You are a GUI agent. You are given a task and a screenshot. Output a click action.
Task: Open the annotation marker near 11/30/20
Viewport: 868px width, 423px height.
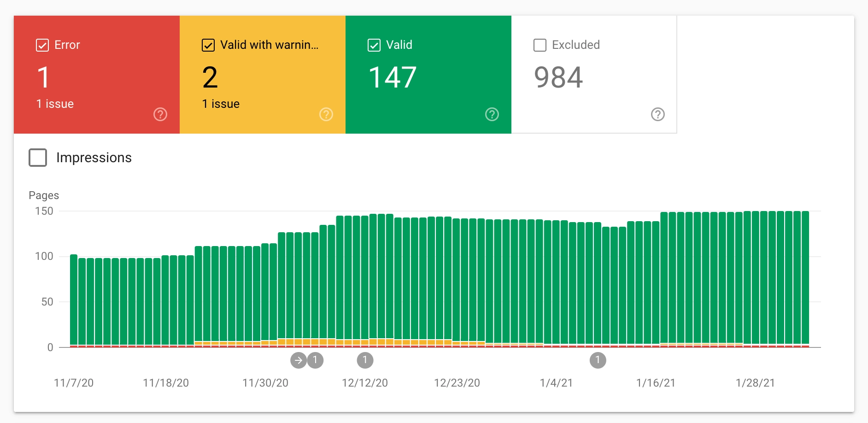tap(315, 360)
